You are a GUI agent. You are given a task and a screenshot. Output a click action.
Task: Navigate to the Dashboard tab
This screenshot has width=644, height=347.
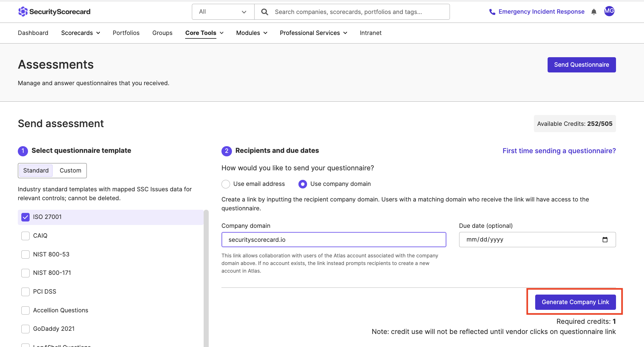pos(33,33)
